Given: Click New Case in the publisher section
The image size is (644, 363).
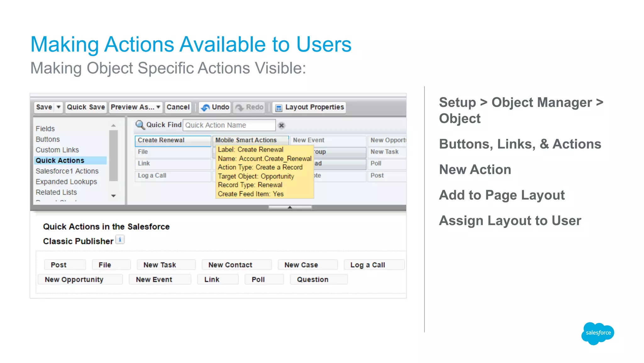Looking at the screenshot, I should tap(308, 265).
